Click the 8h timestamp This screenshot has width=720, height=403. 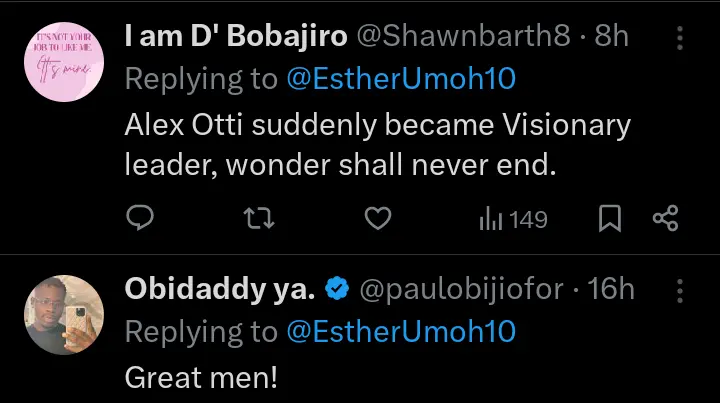click(x=611, y=38)
